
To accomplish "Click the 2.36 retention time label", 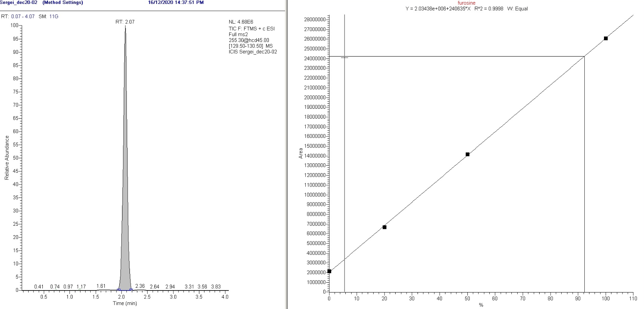I will (x=140, y=286).
